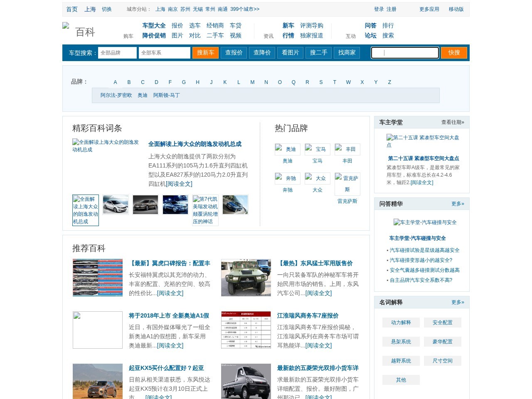
Task: Open the 东风猛士 military jeep image
Action: 246,278
